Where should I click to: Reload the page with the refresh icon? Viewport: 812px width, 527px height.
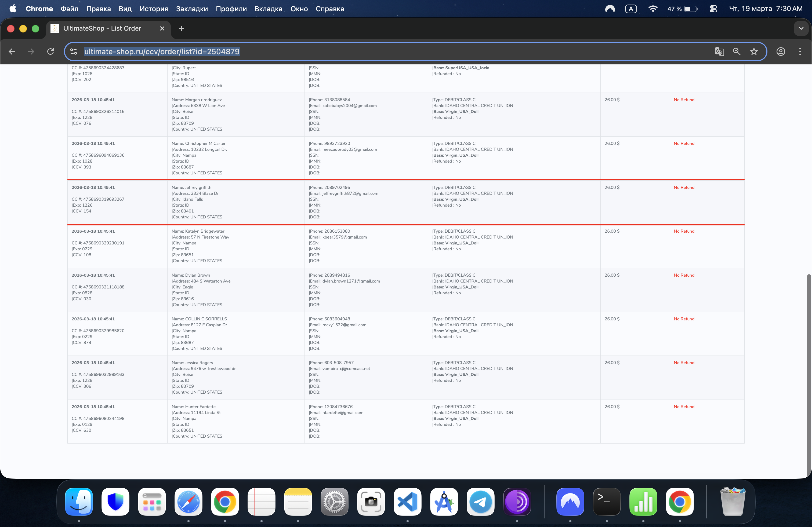[x=50, y=52]
